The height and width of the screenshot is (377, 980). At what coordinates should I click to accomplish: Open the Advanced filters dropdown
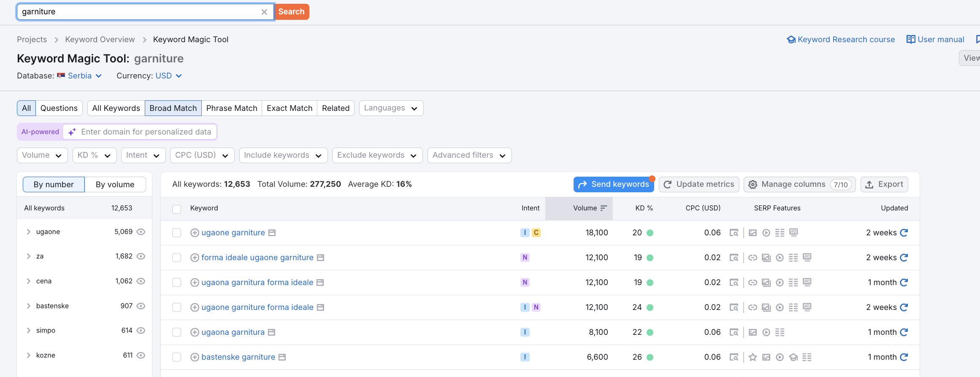(x=469, y=155)
